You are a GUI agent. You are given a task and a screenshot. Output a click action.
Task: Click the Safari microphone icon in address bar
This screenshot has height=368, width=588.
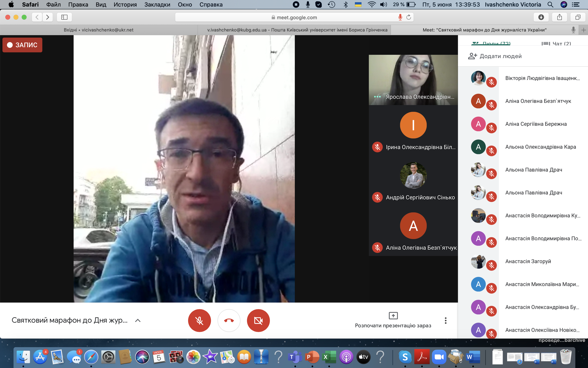(x=400, y=17)
